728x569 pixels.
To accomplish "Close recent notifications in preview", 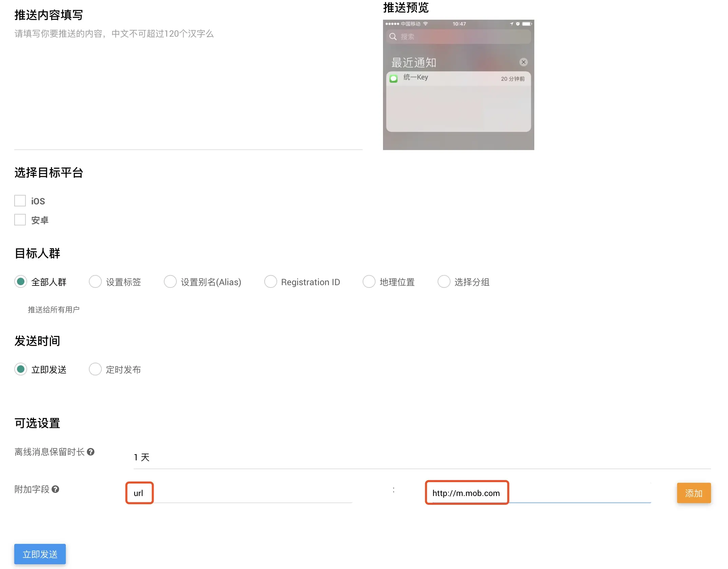I will coord(523,62).
